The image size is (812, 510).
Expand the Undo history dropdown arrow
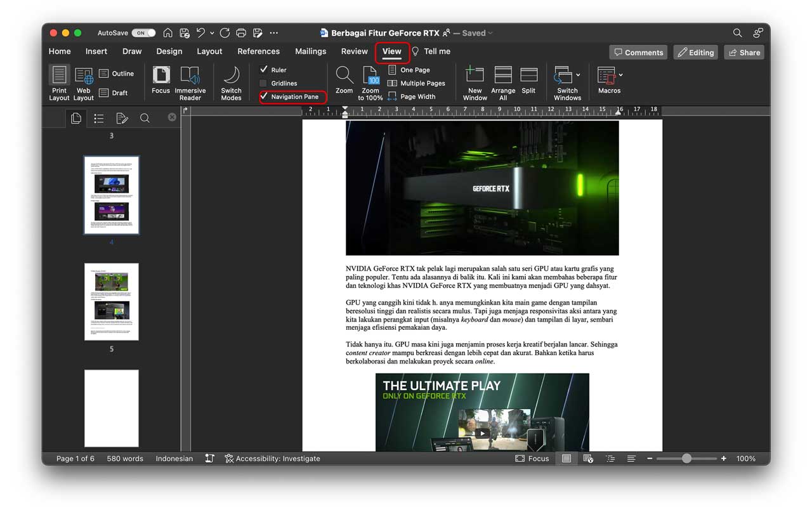click(212, 33)
